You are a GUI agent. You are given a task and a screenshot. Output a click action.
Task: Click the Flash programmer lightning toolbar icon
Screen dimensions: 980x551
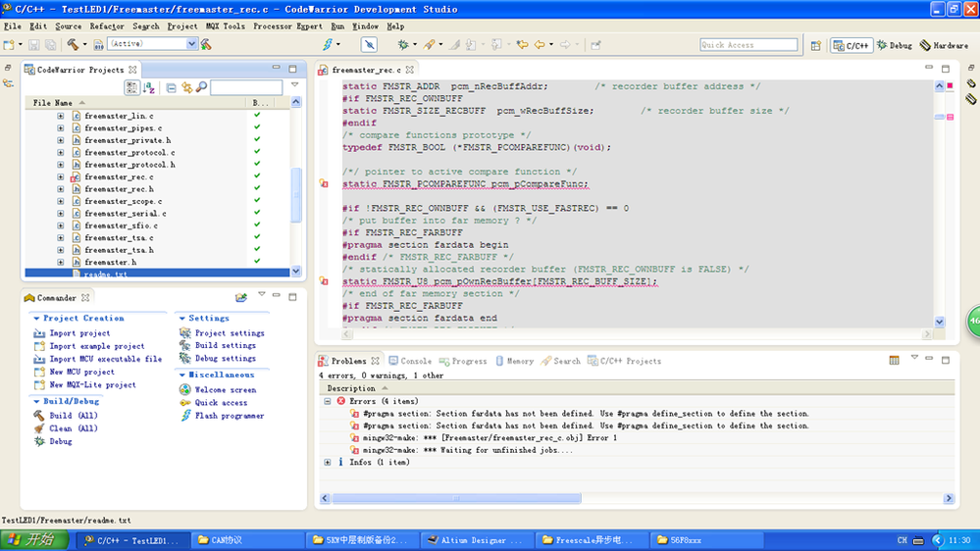328,44
